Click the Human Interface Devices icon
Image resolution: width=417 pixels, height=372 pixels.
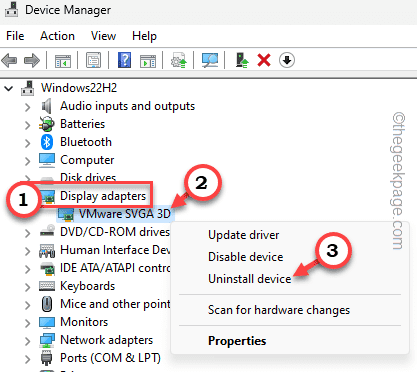point(47,251)
